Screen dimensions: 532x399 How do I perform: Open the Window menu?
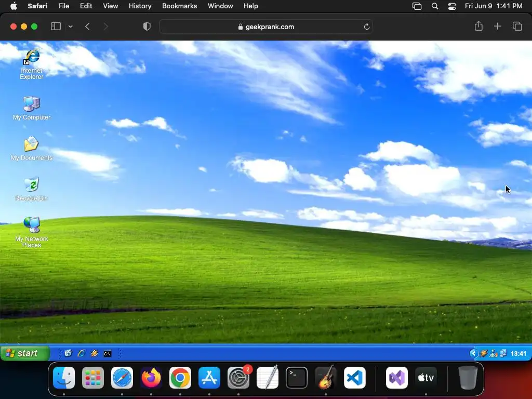pos(220,6)
